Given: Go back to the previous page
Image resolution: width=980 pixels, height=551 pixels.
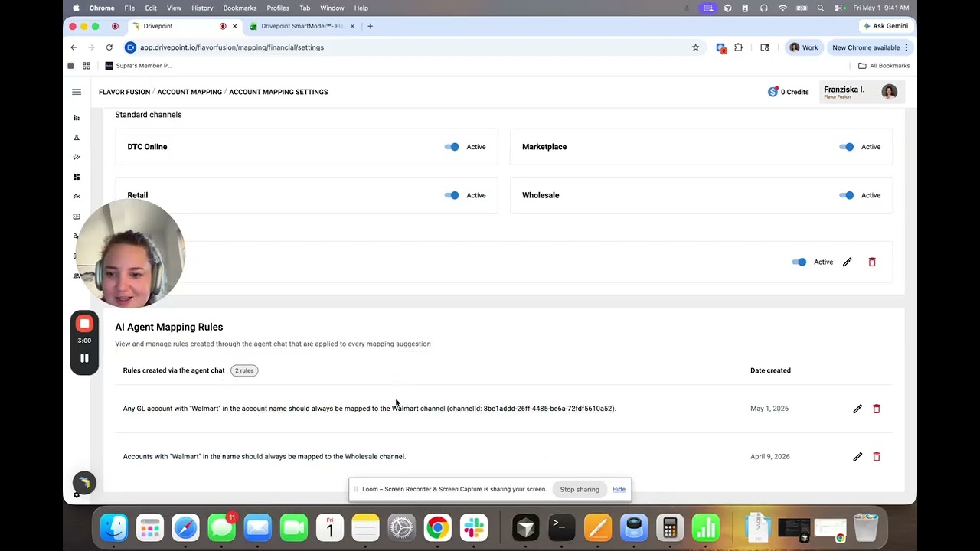Looking at the screenshot, I should pyautogui.click(x=73, y=47).
